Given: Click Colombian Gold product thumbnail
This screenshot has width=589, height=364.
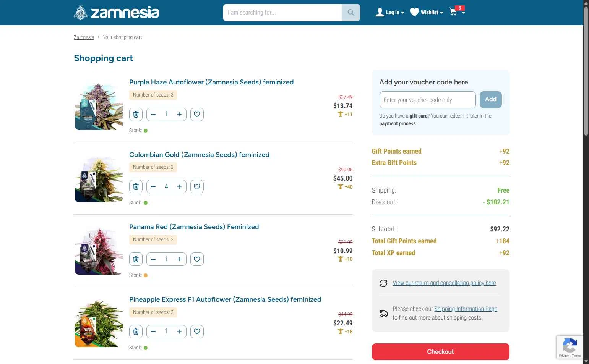Looking at the screenshot, I should click(x=99, y=178).
